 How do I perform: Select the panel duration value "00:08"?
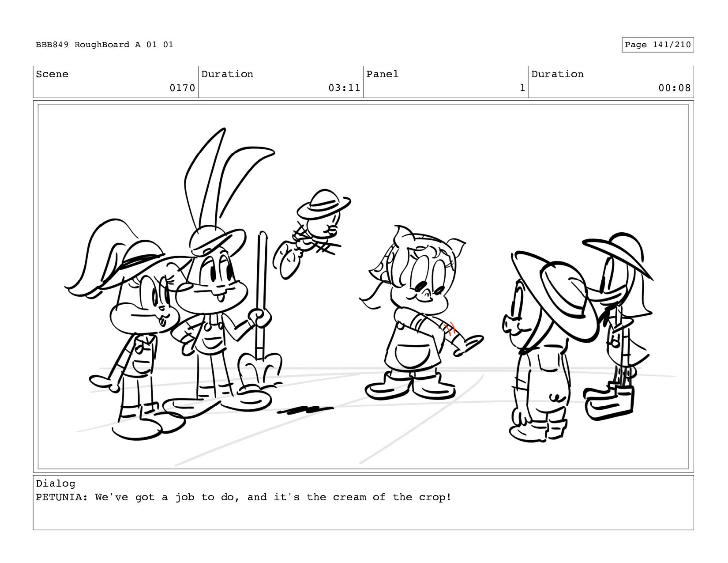pos(674,88)
